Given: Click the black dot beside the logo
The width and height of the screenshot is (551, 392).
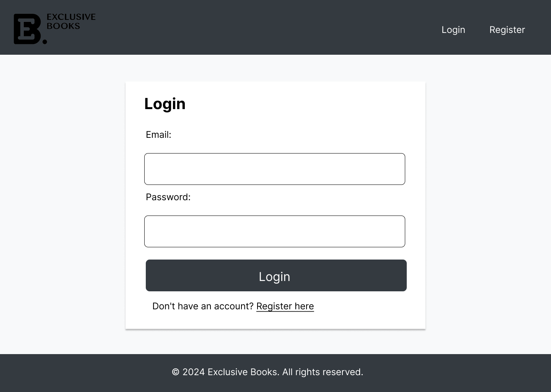Looking at the screenshot, I should click(x=45, y=41).
